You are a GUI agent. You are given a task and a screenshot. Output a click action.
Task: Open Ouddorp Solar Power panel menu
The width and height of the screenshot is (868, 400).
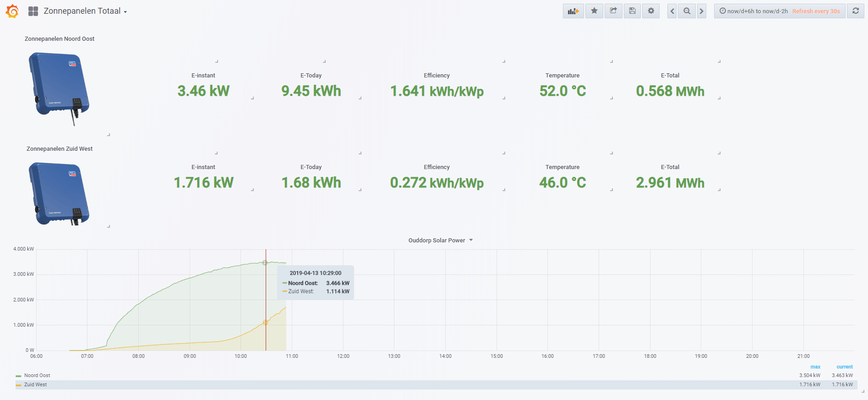tap(441, 241)
